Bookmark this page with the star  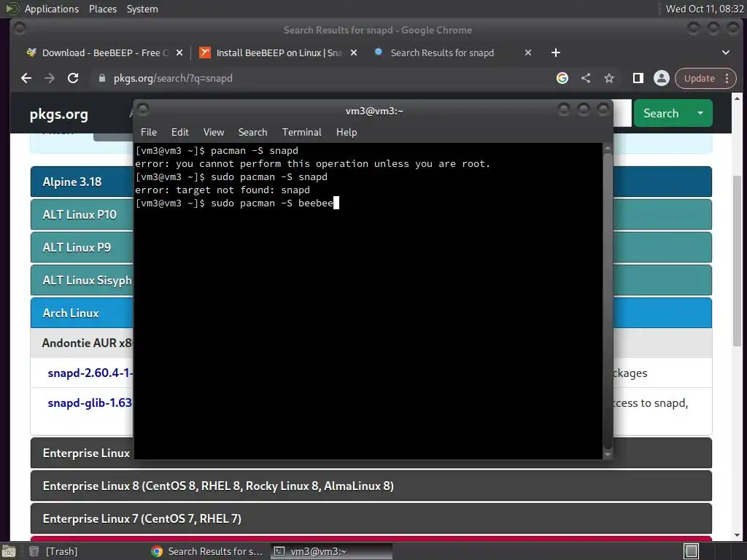coord(609,78)
